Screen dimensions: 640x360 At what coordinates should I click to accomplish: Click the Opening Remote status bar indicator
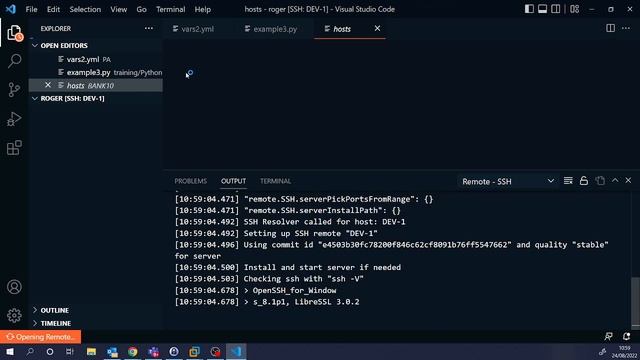click(40, 337)
